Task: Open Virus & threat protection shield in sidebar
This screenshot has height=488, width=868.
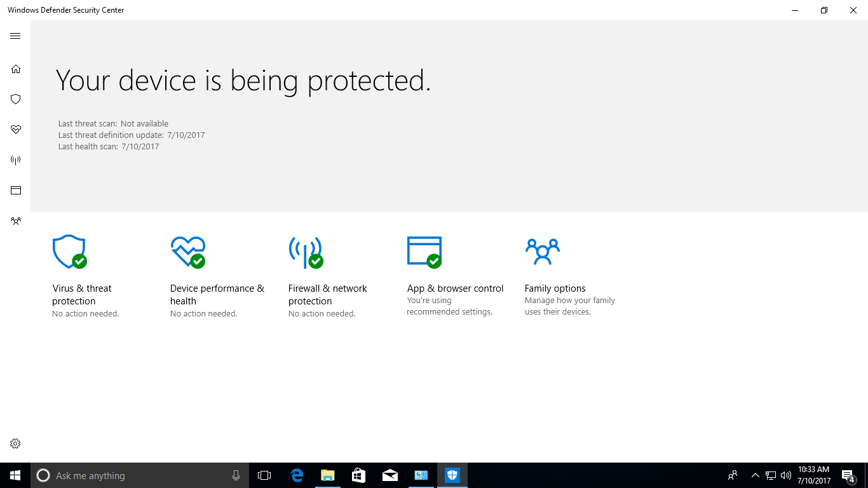Action: 15,99
